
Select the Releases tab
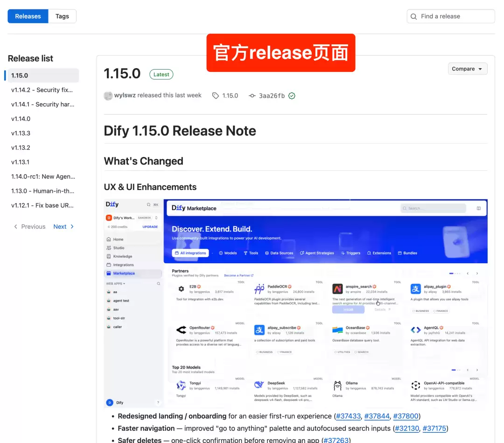(x=28, y=16)
